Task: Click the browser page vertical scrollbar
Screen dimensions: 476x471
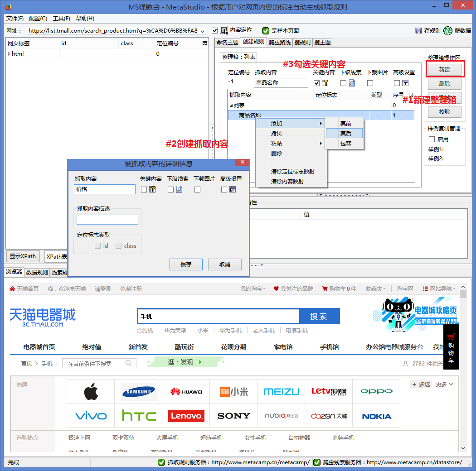Action: (463, 368)
